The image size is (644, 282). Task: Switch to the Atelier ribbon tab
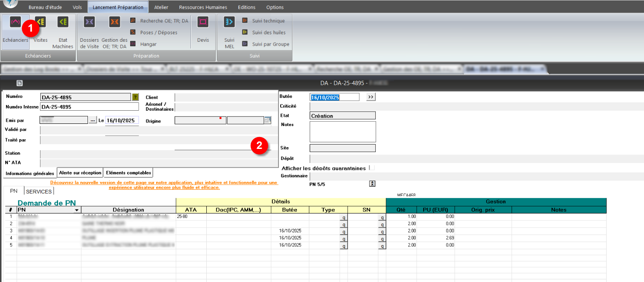pyautogui.click(x=161, y=7)
